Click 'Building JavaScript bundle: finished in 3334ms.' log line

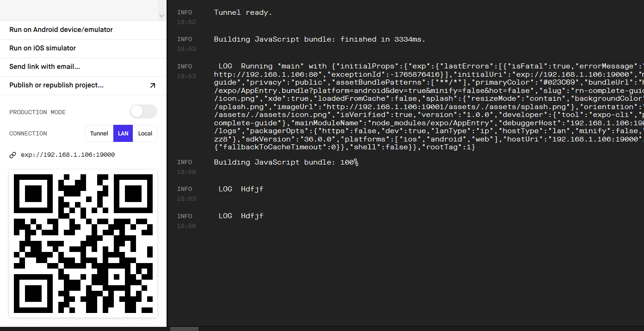[x=320, y=39]
